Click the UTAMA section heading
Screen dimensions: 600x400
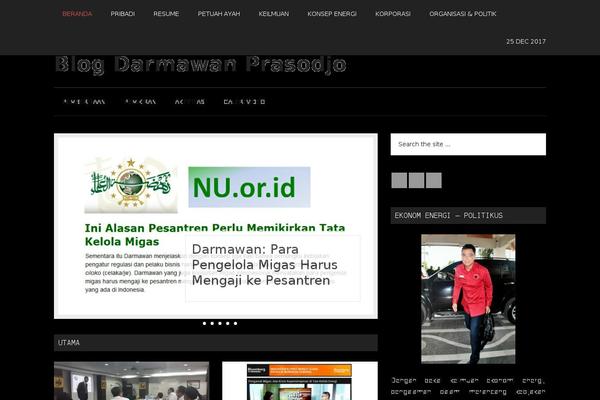pos(69,343)
